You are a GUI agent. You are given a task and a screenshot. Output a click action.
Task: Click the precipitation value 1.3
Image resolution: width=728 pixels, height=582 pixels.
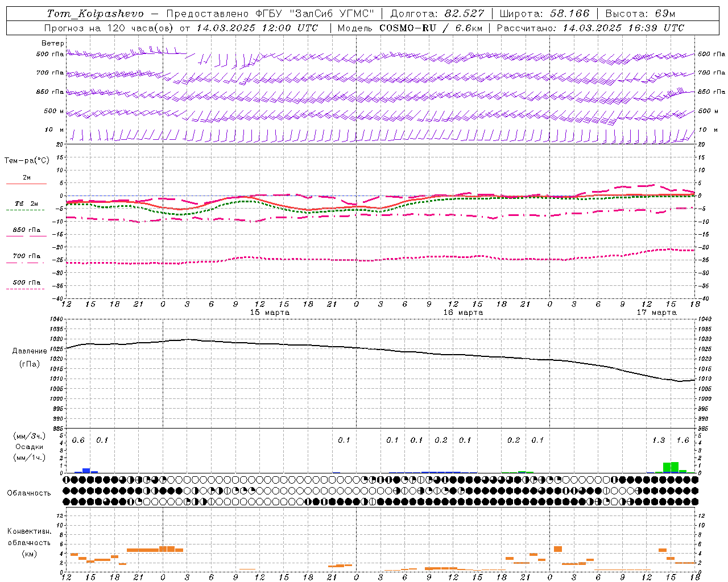click(659, 440)
